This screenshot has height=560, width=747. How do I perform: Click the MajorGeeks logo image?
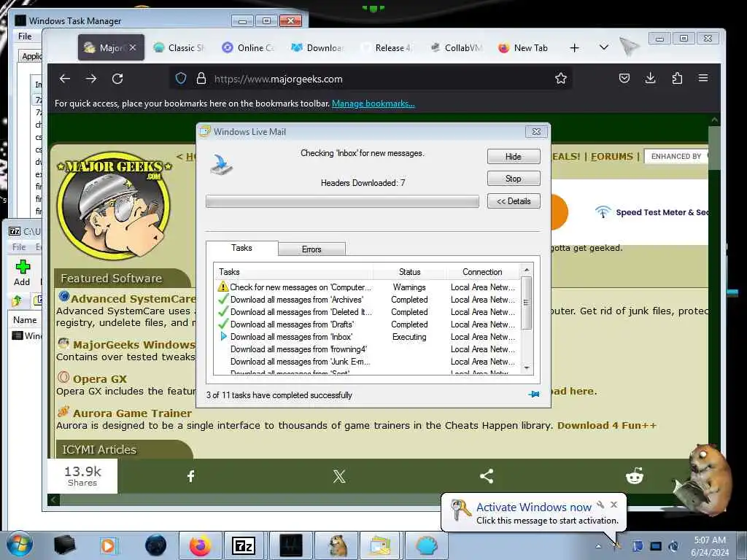(x=114, y=206)
